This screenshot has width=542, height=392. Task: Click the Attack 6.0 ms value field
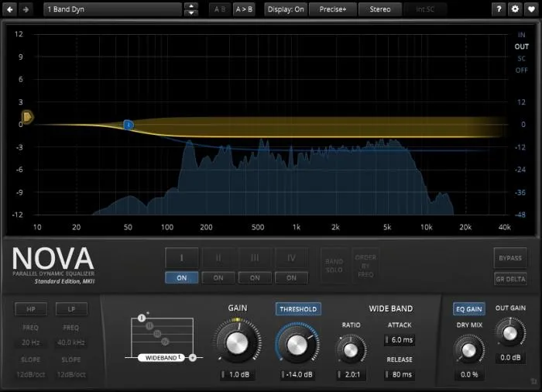(402, 339)
